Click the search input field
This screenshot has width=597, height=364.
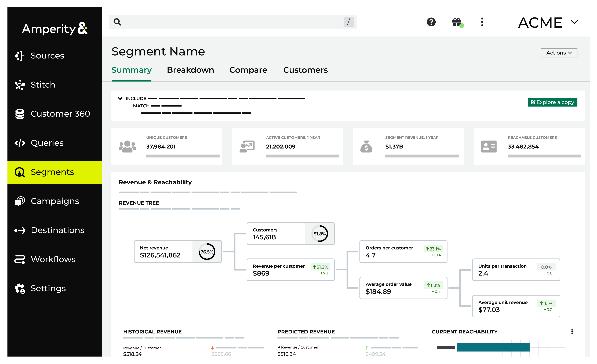234,22
